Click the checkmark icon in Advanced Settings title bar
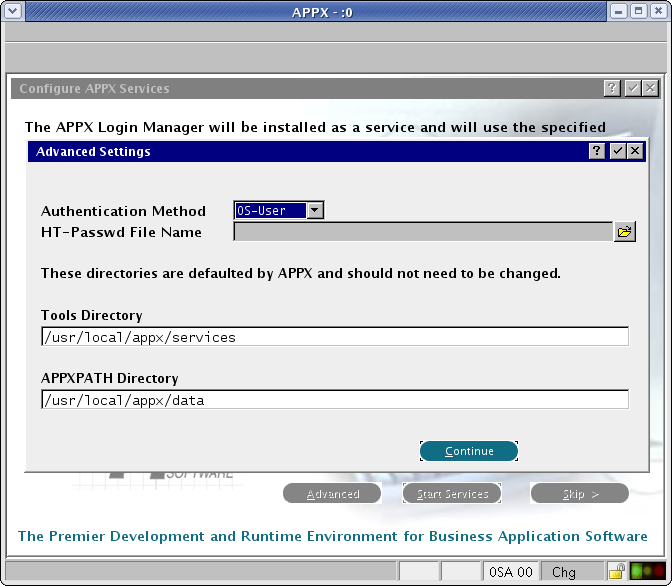This screenshot has height=586, width=672. pyautogui.click(x=617, y=151)
